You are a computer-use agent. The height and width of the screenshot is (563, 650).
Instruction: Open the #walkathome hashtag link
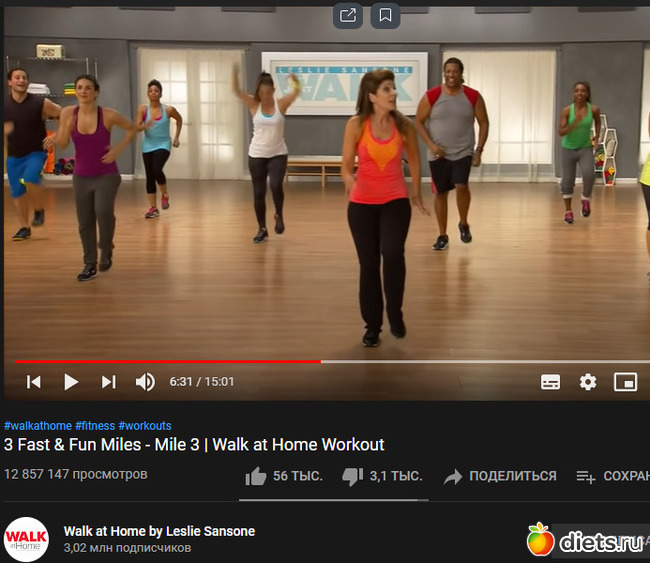coord(38,426)
